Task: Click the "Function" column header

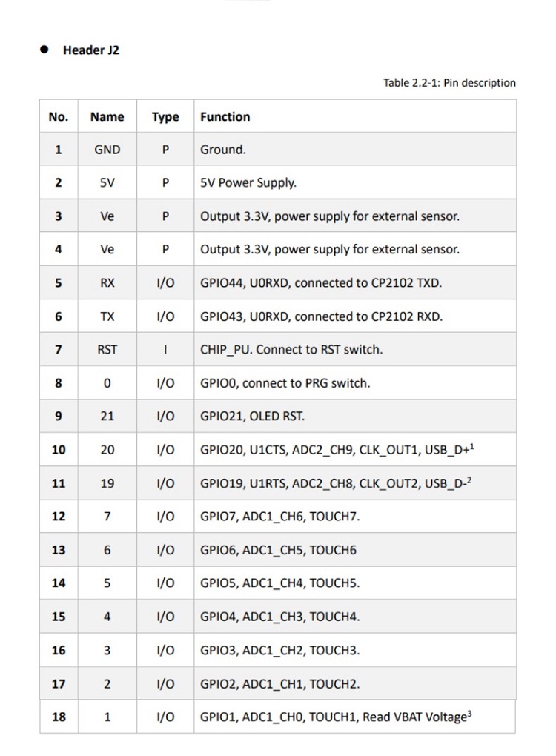Action: (x=225, y=116)
